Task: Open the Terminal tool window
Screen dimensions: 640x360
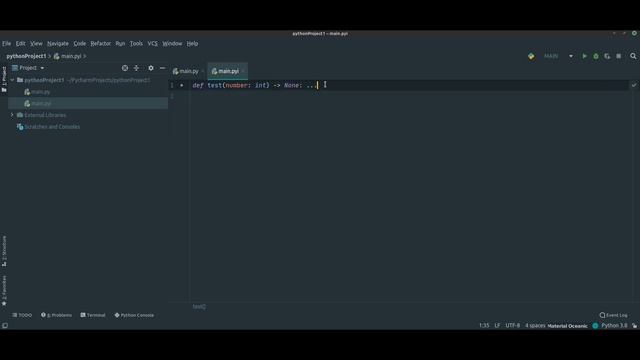Action: tap(93, 315)
